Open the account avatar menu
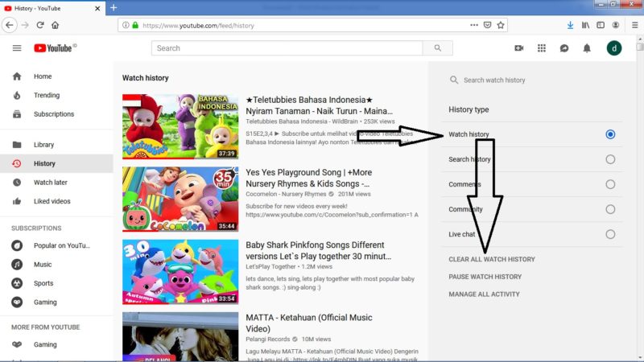Viewport: 644px width, 362px height. pyautogui.click(x=614, y=48)
